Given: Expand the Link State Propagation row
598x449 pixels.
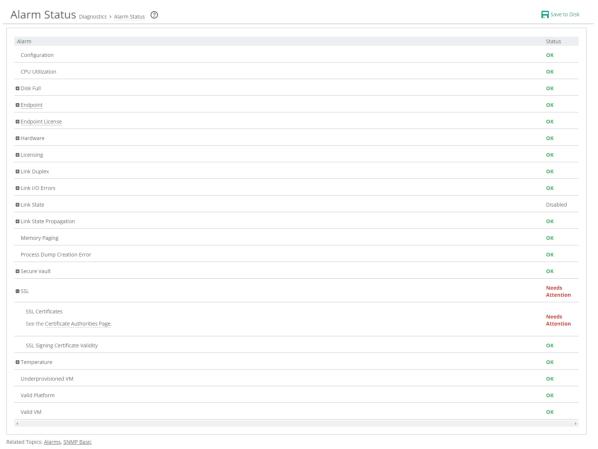Looking at the screenshot, I should pos(18,221).
